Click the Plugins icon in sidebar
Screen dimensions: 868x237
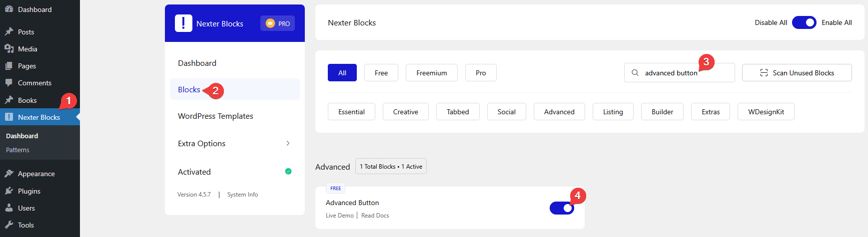[9, 191]
